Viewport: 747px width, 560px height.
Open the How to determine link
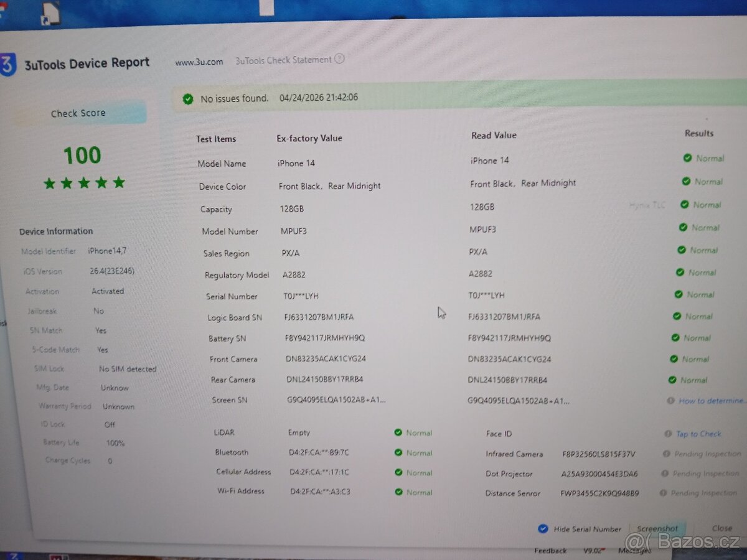tap(712, 401)
